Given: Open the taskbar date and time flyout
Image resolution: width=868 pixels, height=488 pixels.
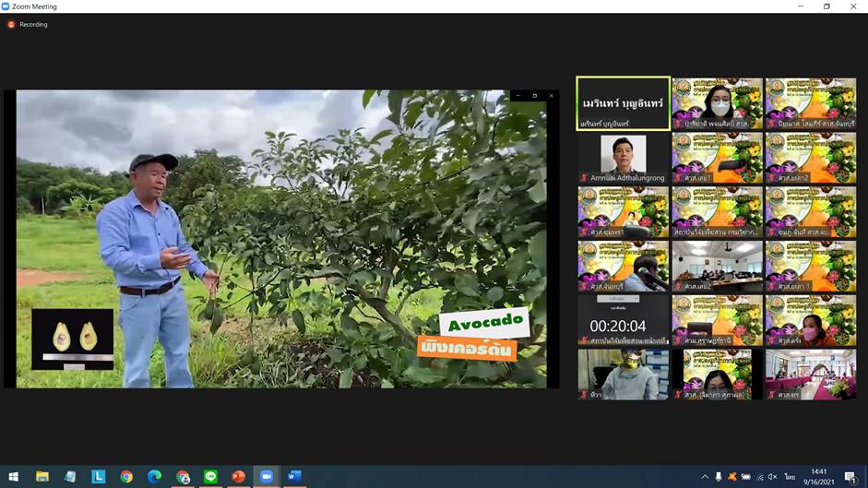Looking at the screenshot, I should click(x=820, y=477).
